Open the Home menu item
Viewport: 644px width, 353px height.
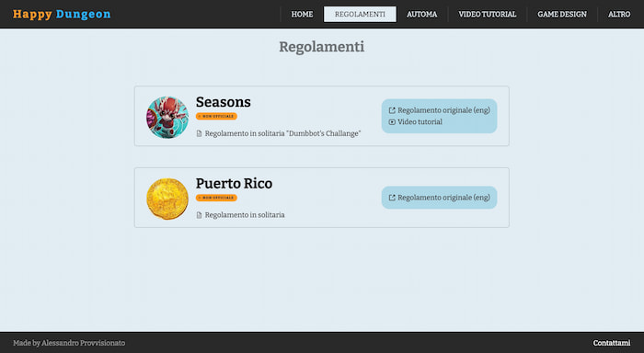coord(302,15)
